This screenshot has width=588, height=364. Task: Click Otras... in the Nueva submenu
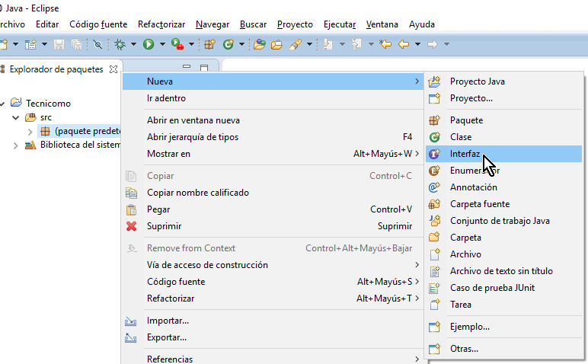(503, 349)
